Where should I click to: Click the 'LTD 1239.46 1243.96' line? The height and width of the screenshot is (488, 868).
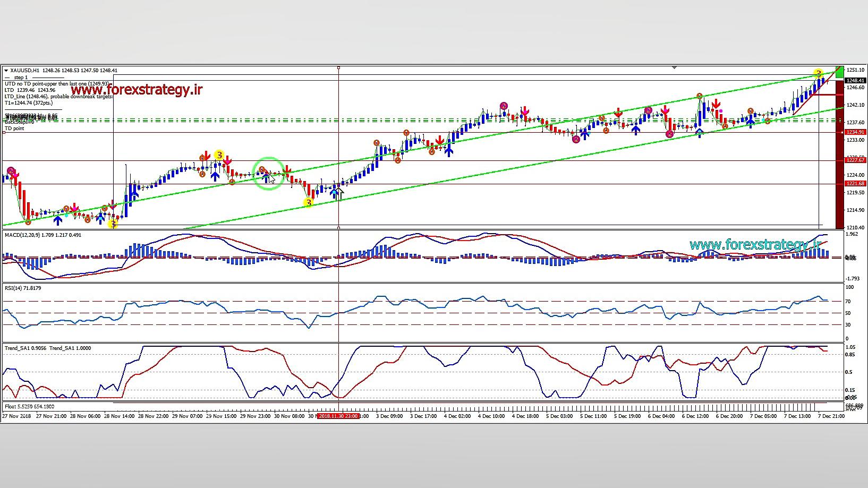click(30, 90)
